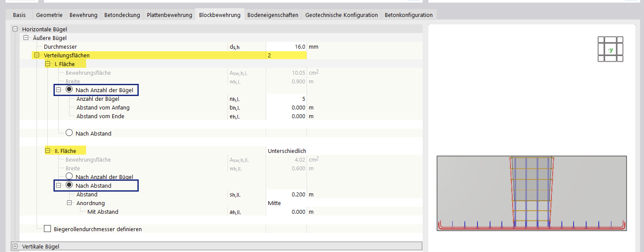Viewport: 644px width, 252px height.
Task: Select Nach Abstand for I. Fläche
Action: click(x=68, y=133)
